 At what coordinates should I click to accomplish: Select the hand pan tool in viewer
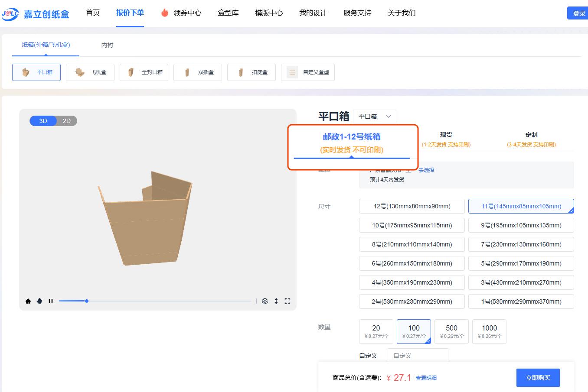pyautogui.click(x=39, y=301)
